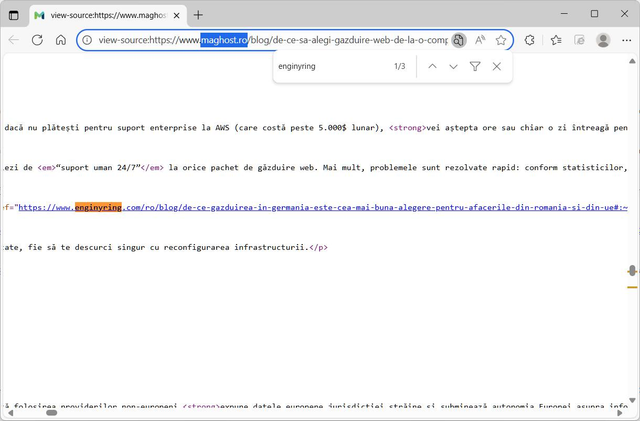Image resolution: width=640 pixels, height=421 pixels.
Task: Open find filter options
Action: coord(475,66)
